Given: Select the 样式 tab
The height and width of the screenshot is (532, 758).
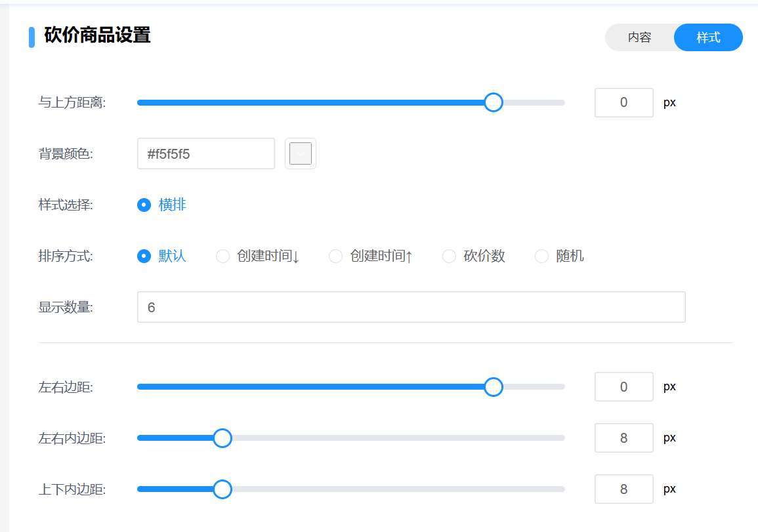Looking at the screenshot, I should pos(708,37).
